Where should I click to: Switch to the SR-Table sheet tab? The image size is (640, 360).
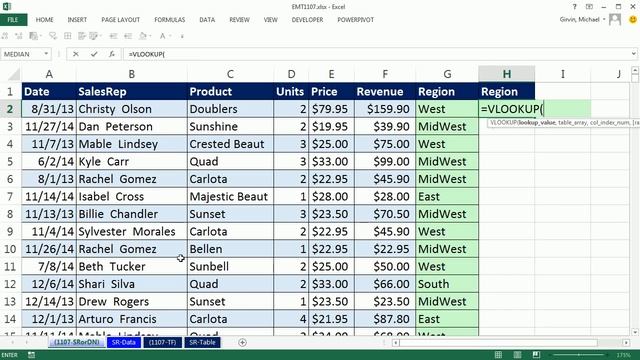coord(202,342)
